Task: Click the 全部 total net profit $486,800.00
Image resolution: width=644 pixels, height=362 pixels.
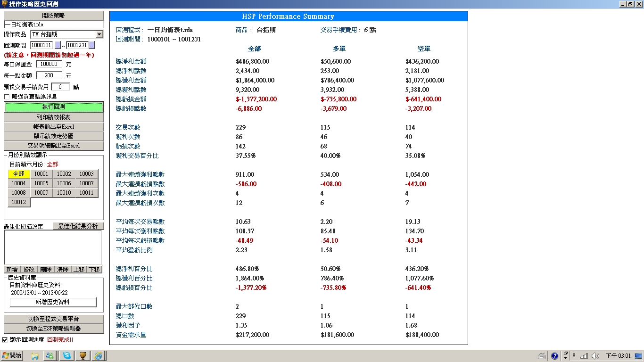Action: [x=253, y=61]
